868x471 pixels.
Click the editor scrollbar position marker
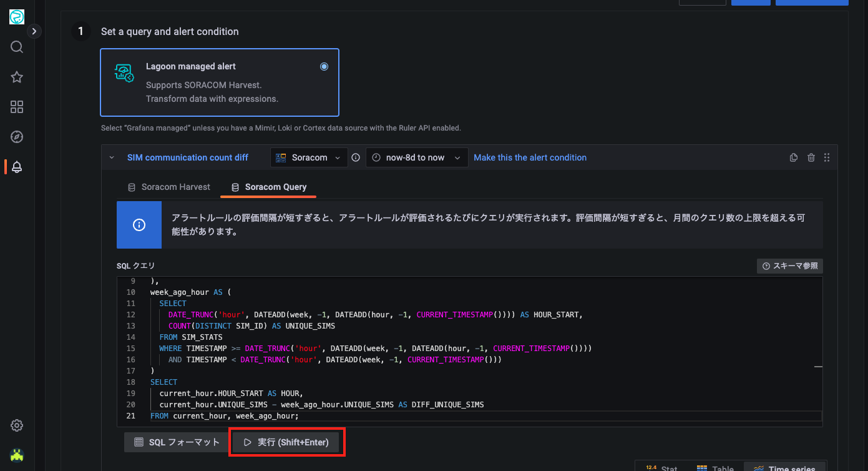click(818, 367)
